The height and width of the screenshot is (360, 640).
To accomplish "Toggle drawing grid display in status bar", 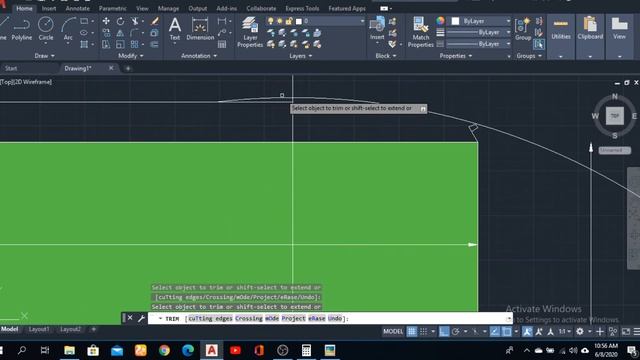I will pos(412,331).
